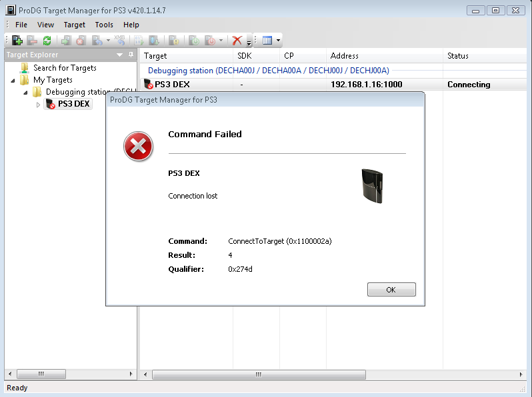Click the Status column header
Image resolution: width=532 pixels, height=397 pixels.
tap(485, 55)
